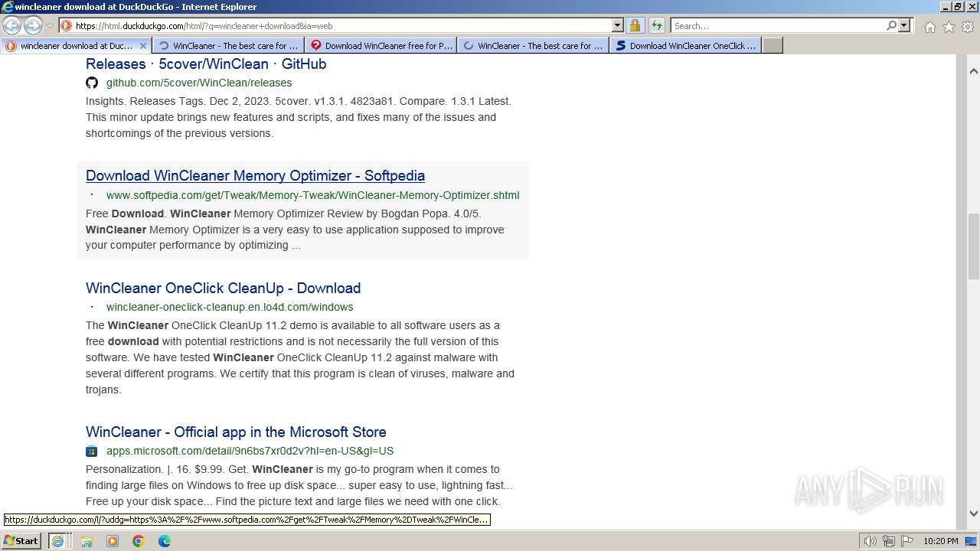Open File Explorer from the taskbar
980x551 pixels.
pyautogui.click(x=87, y=541)
